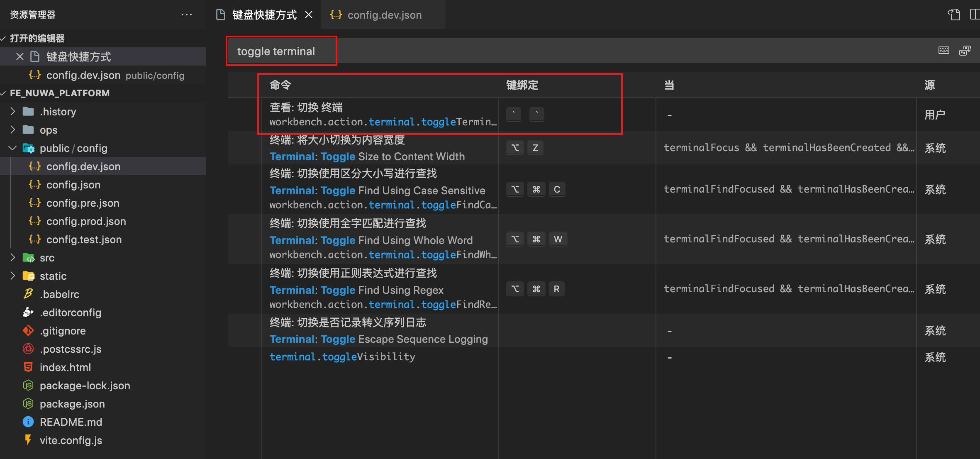Select Toggle Escape Sequence Logging row

(604, 330)
